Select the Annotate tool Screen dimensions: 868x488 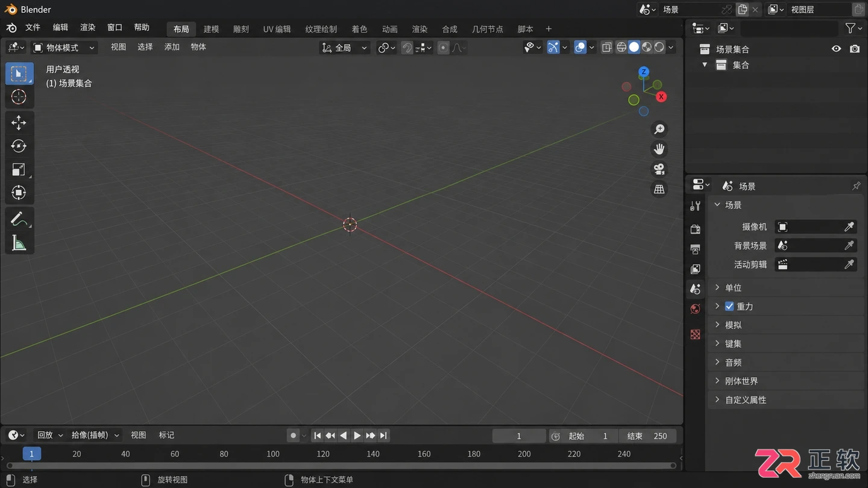pos(19,220)
